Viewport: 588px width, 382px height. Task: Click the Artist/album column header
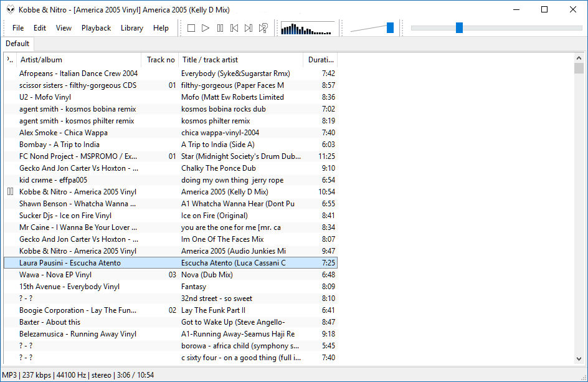pyautogui.click(x=78, y=60)
